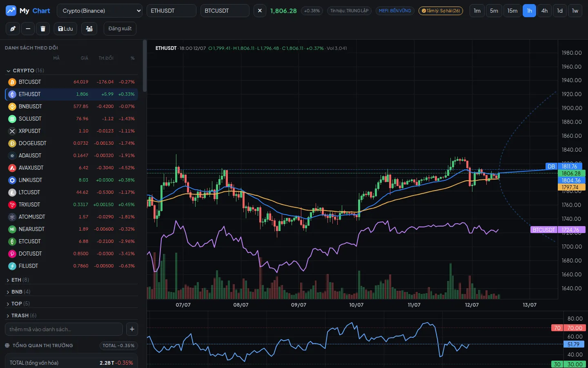This screenshot has width=588, height=368.
Task: Switch to the 4h timeframe
Action: point(544,11)
